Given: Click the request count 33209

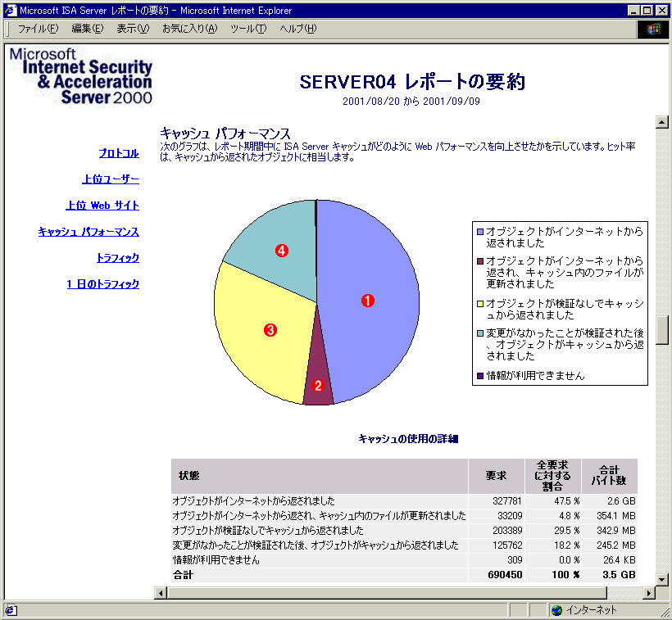Looking at the screenshot, I should 510,516.
